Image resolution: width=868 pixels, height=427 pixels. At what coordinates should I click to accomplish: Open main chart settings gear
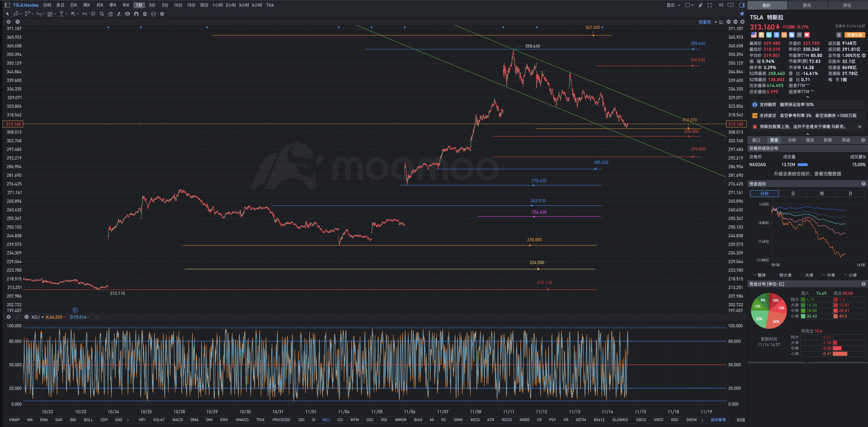[9, 22]
